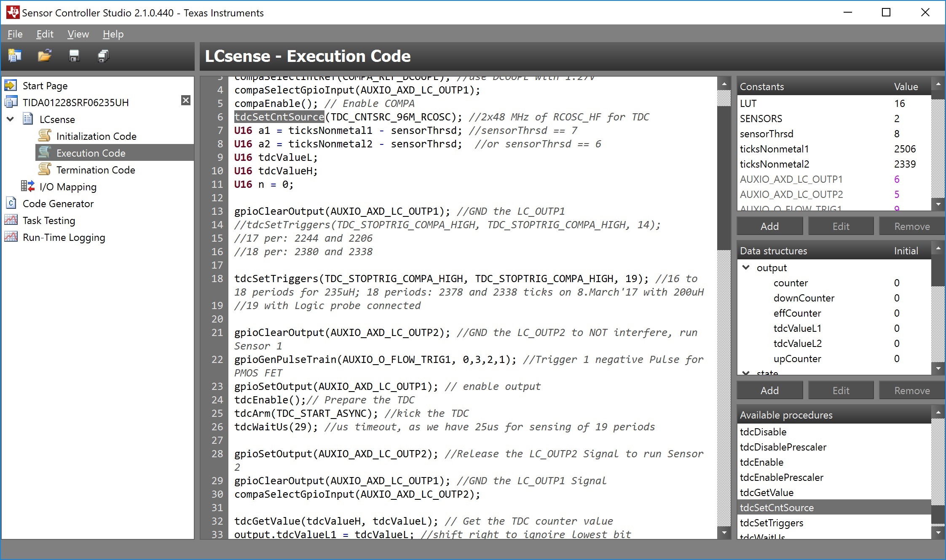
Task: Select the sensorThrsd constant row
Action: coord(766,133)
